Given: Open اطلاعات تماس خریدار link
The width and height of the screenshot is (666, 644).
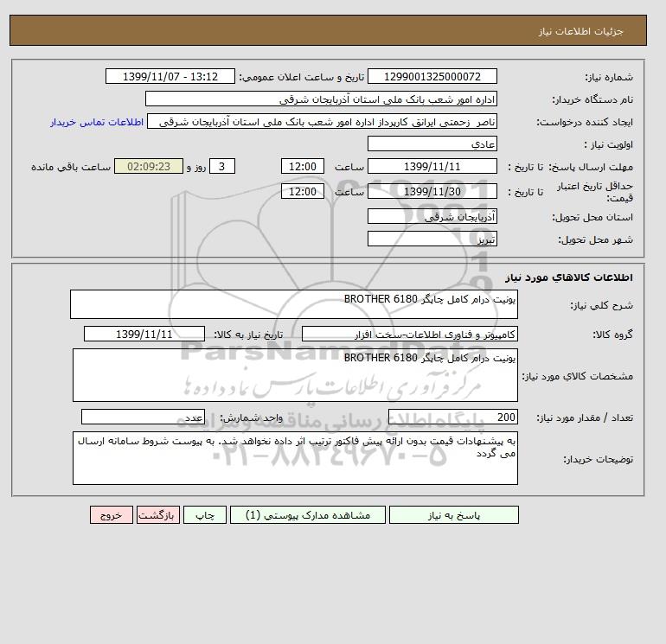Looking at the screenshot, I should pyautogui.click(x=97, y=122).
